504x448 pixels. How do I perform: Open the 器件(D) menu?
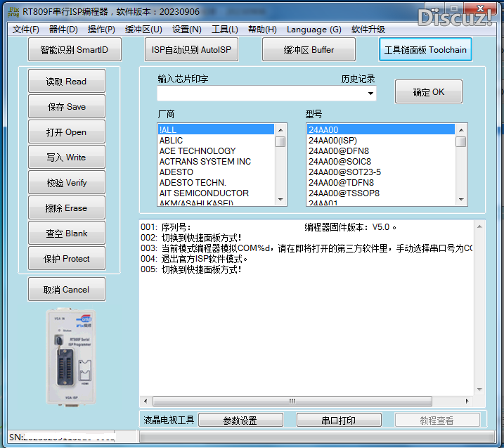63,30
